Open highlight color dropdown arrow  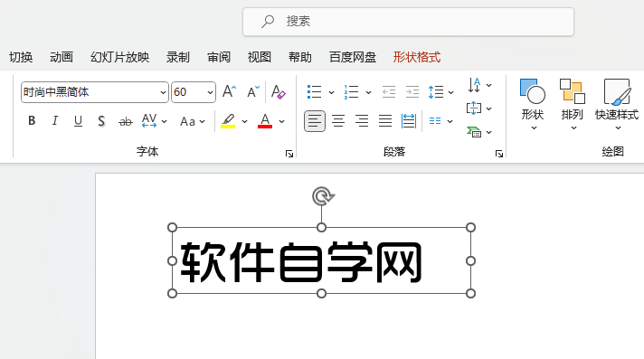pos(245,121)
